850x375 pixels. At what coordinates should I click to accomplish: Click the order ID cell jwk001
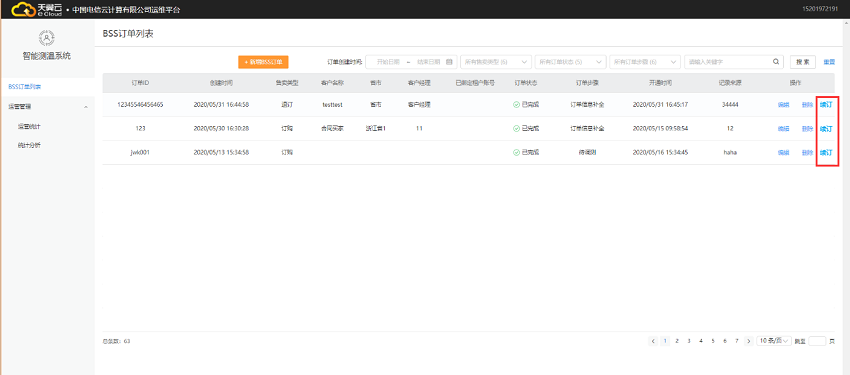tap(140, 153)
